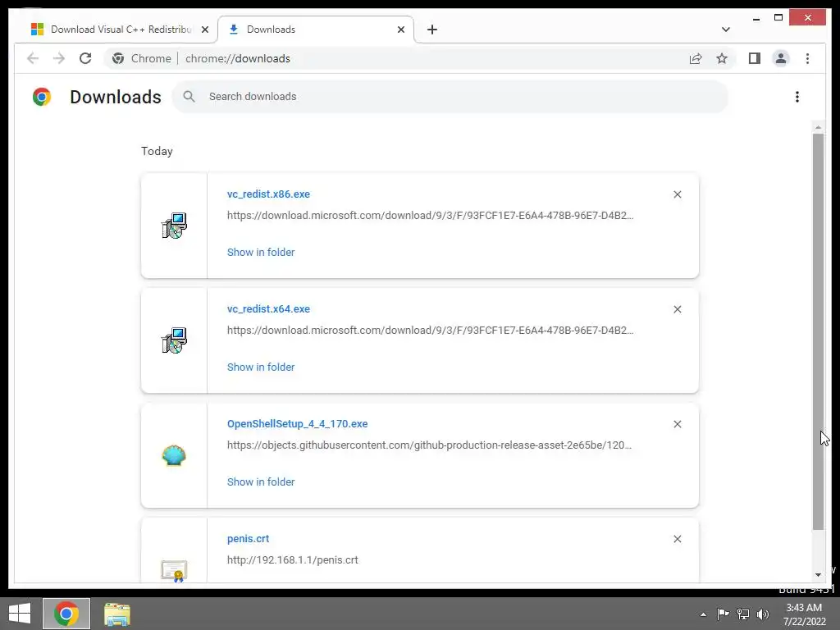Click the browser back arrow

click(33, 58)
